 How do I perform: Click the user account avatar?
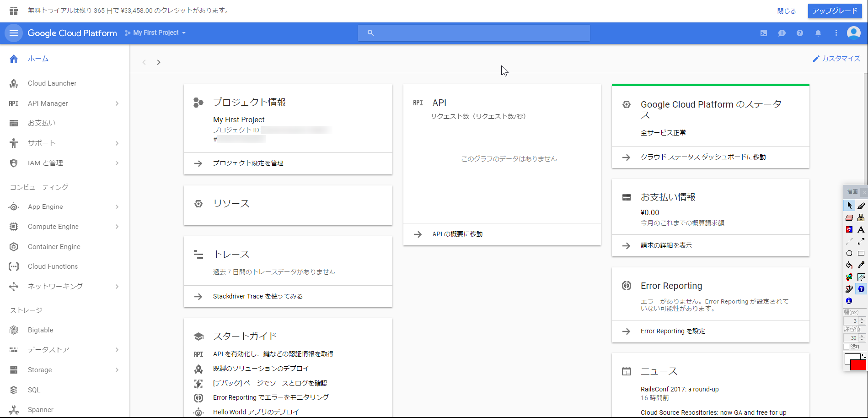click(x=854, y=33)
